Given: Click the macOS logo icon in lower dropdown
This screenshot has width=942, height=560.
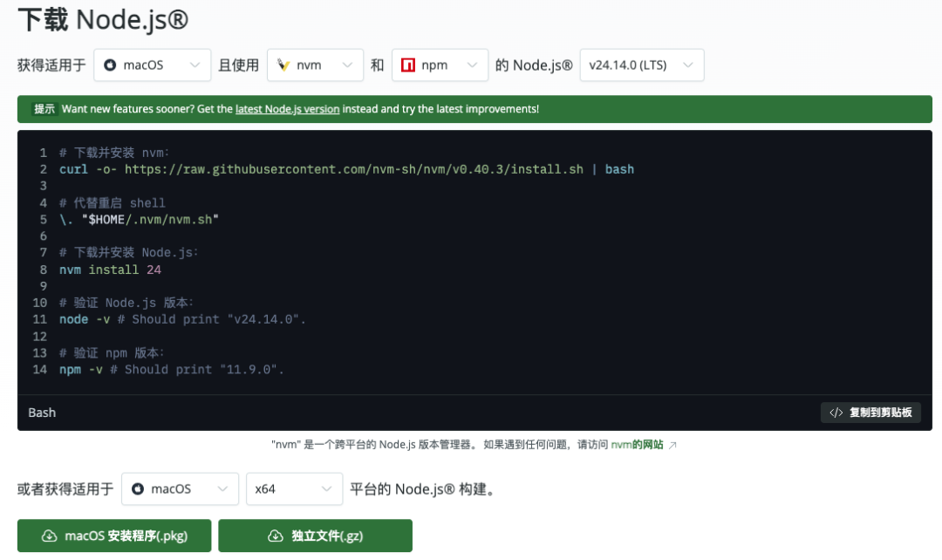Looking at the screenshot, I should pyautogui.click(x=138, y=489).
